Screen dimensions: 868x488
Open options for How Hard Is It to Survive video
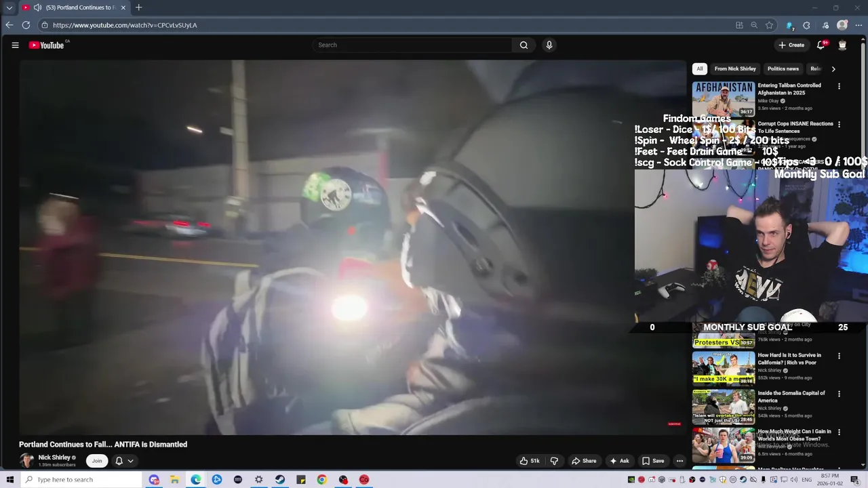(839, 356)
